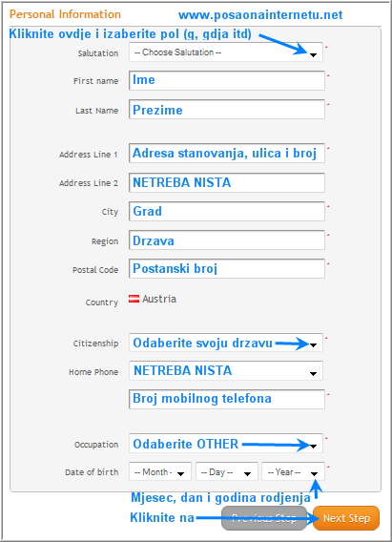Open the Day dropdown for birth date

227,471
